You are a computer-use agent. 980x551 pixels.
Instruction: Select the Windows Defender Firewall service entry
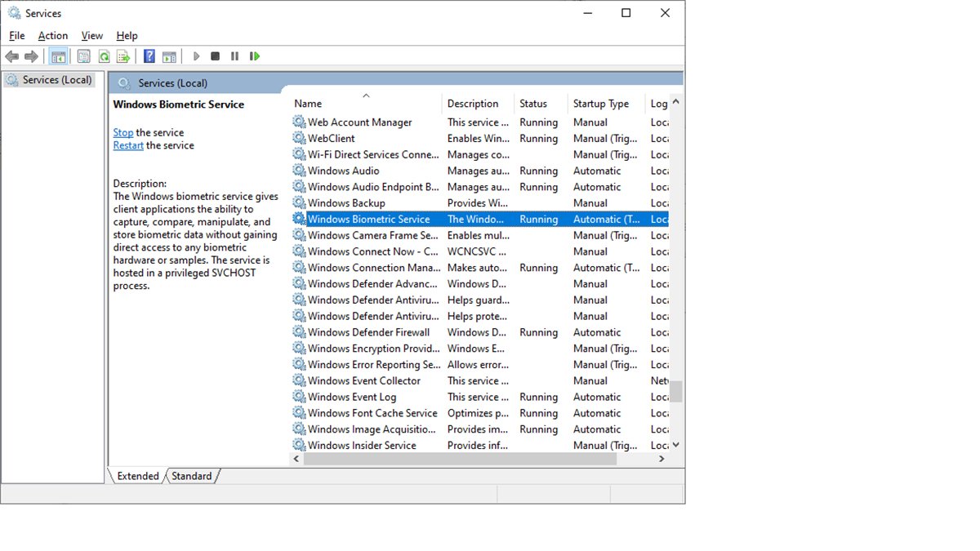366,332
